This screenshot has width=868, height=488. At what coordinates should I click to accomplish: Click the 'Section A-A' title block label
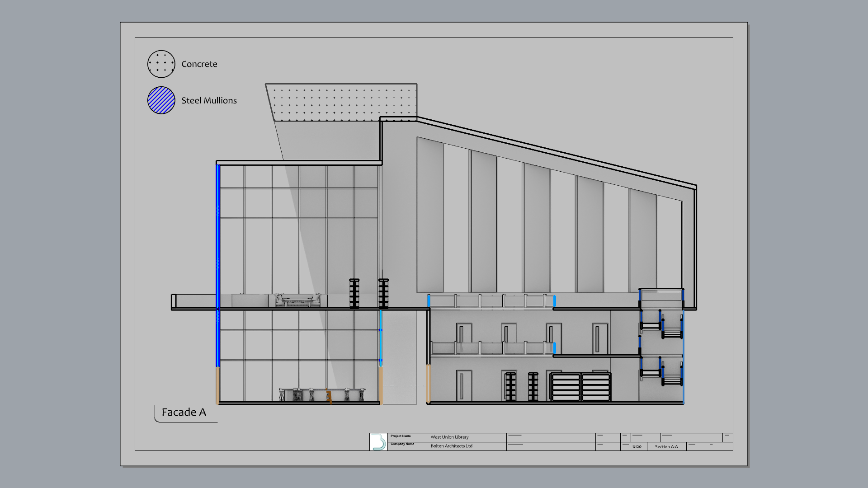[x=666, y=446]
